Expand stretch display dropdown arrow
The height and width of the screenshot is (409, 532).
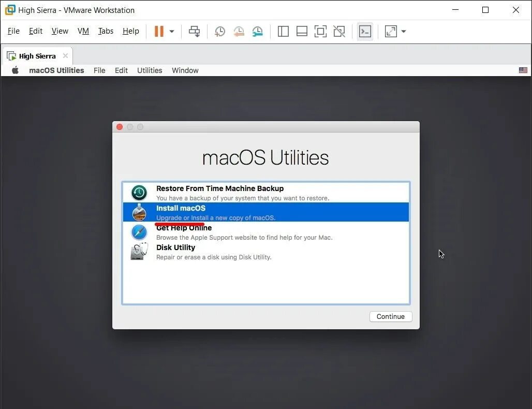pos(404,31)
